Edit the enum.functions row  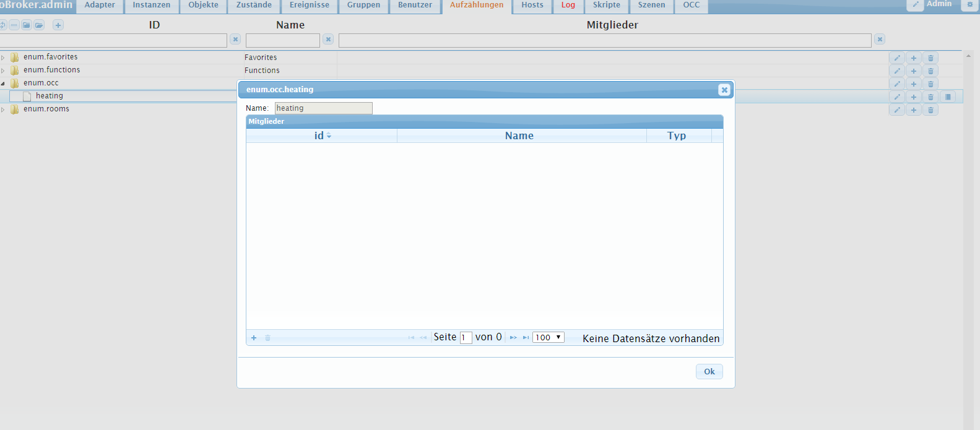(x=897, y=71)
